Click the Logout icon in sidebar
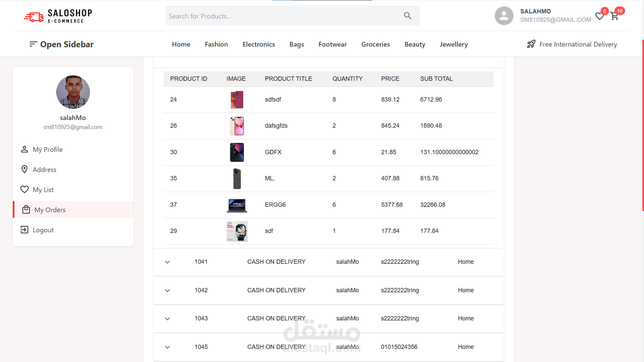Screen dimensions: 644x362 pyautogui.click(x=24, y=230)
